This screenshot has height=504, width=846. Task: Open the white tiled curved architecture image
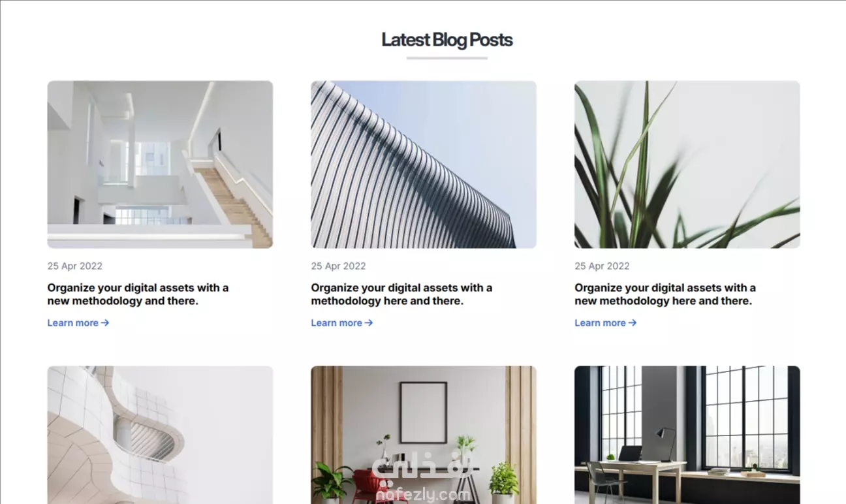pos(160,435)
